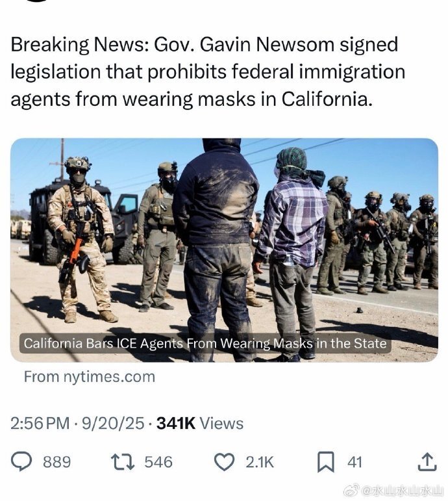Open the 2:56 PM timestamp link

[x=40, y=424]
